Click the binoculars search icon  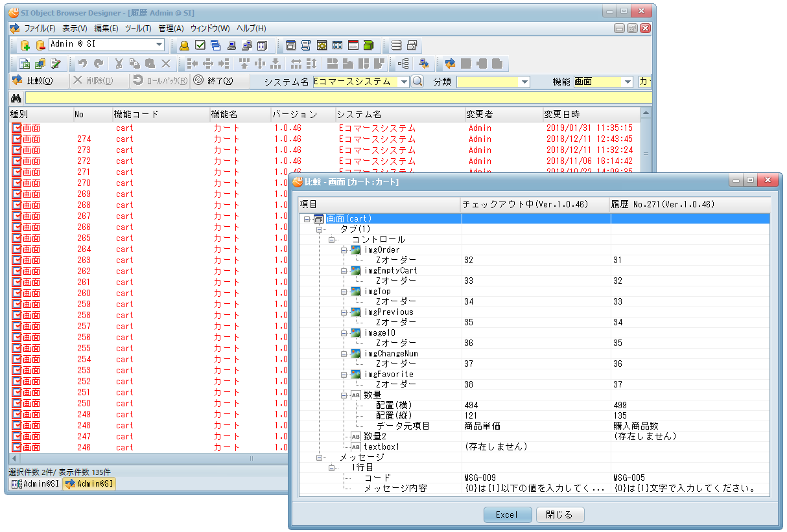[17, 98]
